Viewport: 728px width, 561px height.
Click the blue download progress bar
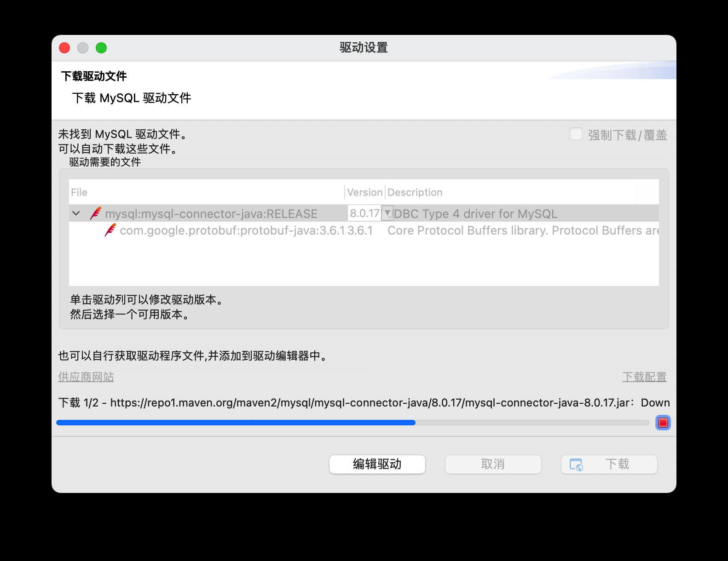[236, 423]
